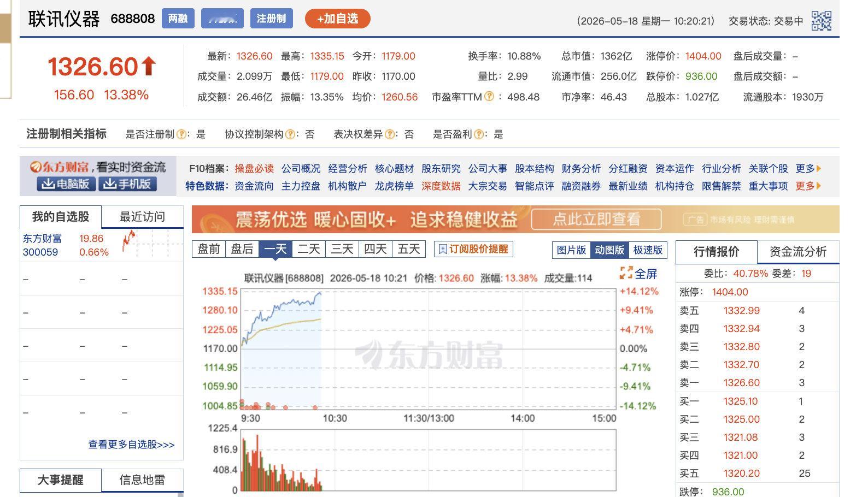
Task: Open 信息地雷 tab
Action: (143, 480)
